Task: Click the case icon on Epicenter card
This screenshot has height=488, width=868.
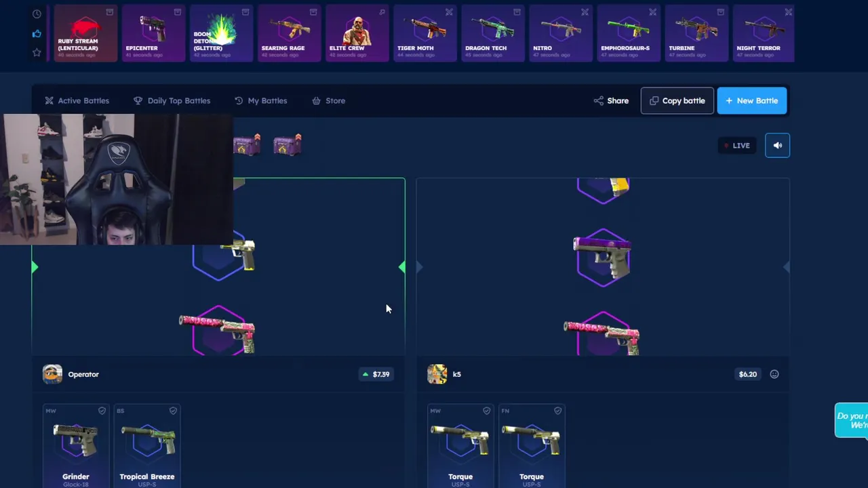Action: pos(178,12)
